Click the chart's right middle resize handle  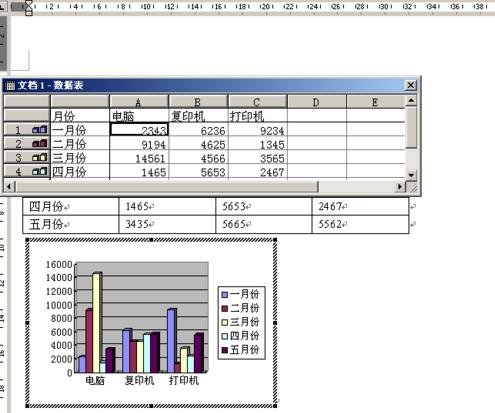[x=275, y=323]
